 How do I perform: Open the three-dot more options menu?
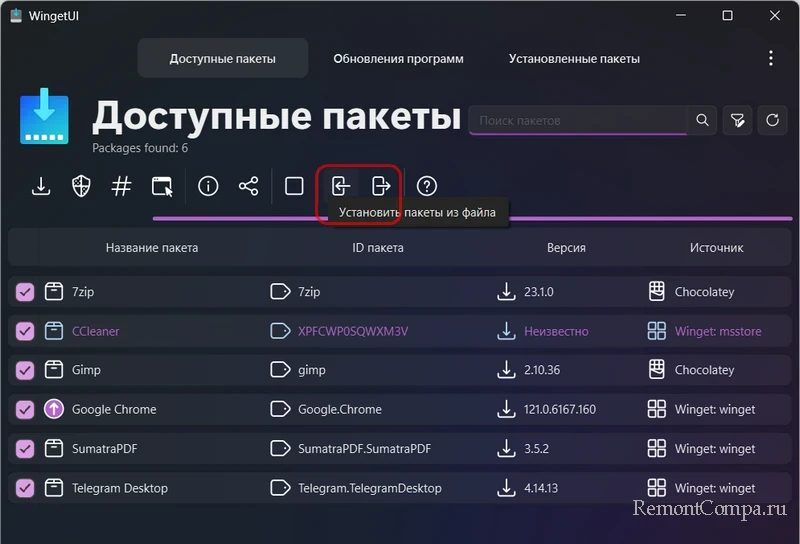770,59
